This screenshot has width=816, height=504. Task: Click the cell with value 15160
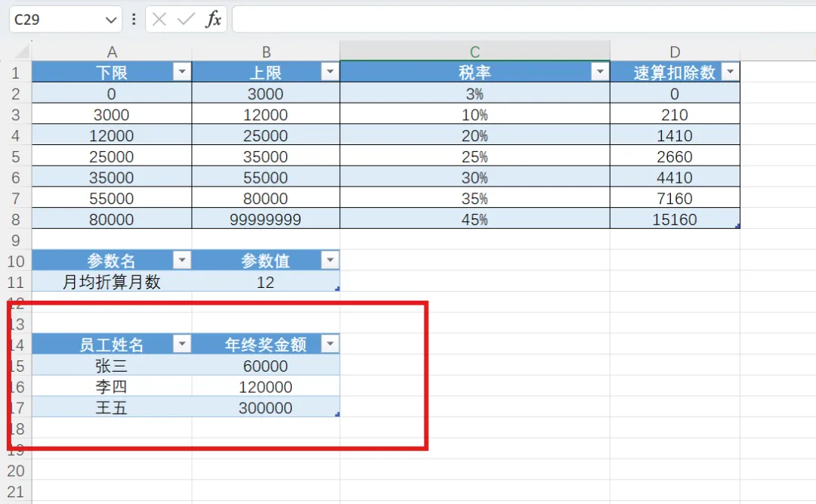coord(675,218)
